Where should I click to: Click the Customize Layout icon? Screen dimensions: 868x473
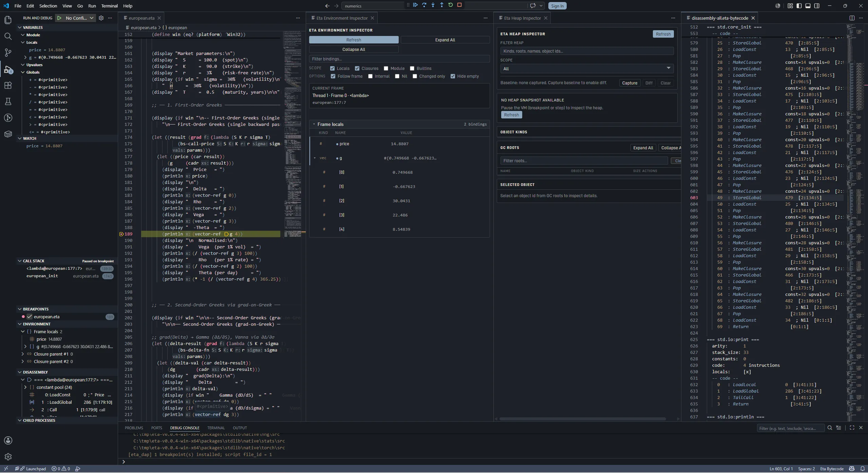[790, 6]
